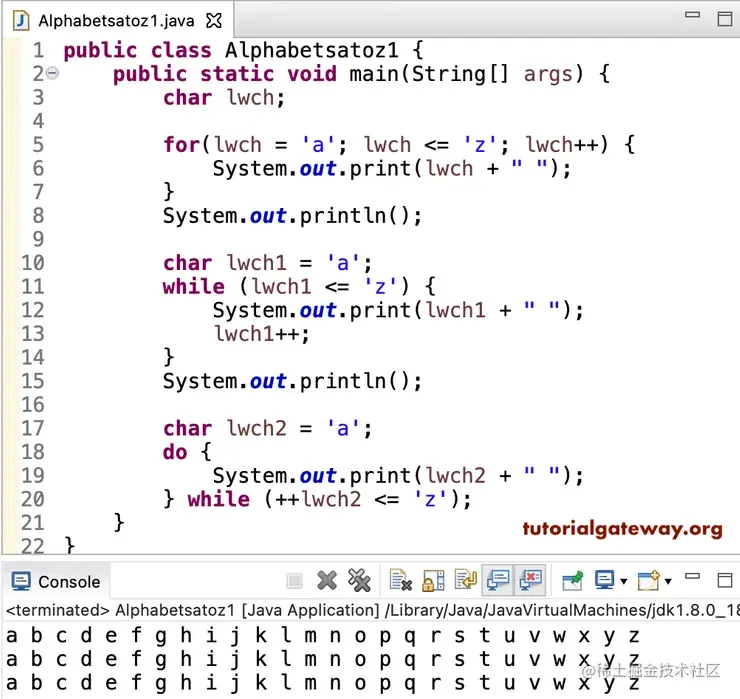Open the Display Selected Console dropdown arrow
This screenshot has width=740, height=699.
(x=623, y=581)
